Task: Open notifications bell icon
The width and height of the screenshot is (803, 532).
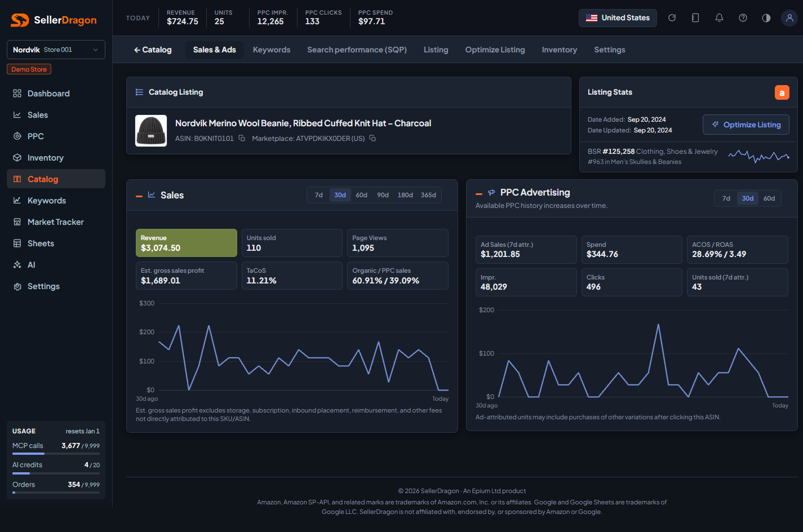Action: click(x=719, y=18)
